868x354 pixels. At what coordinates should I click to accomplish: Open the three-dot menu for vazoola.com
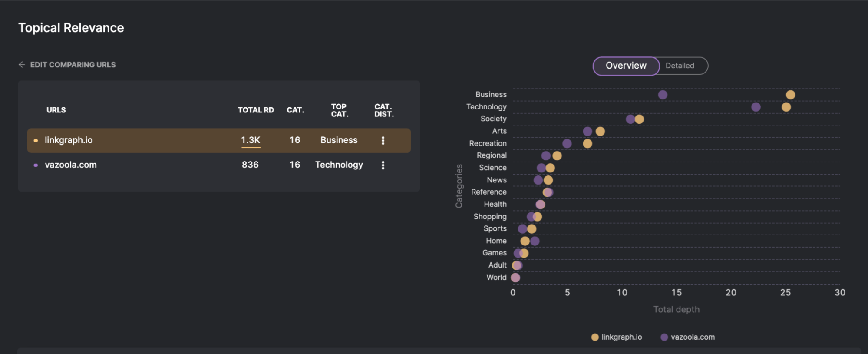[383, 165]
